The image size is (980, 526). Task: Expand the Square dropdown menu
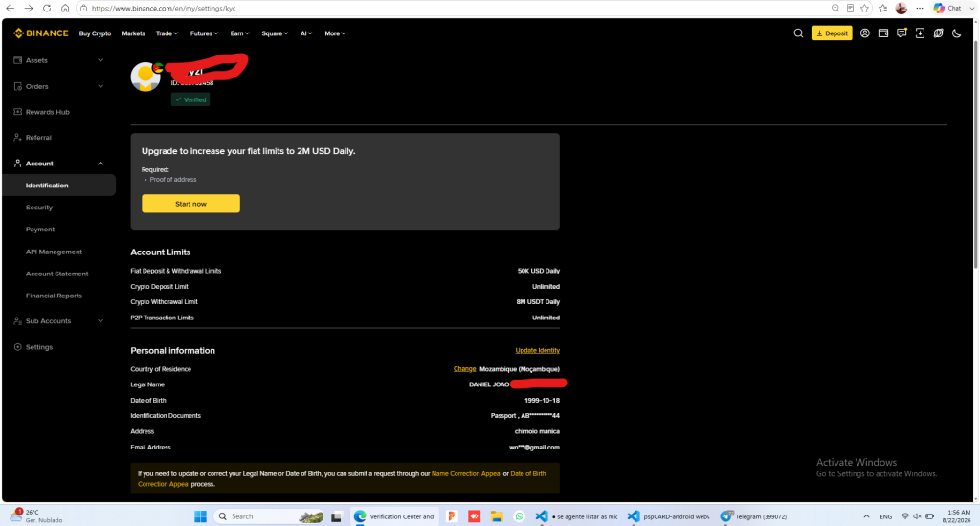click(x=275, y=33)
